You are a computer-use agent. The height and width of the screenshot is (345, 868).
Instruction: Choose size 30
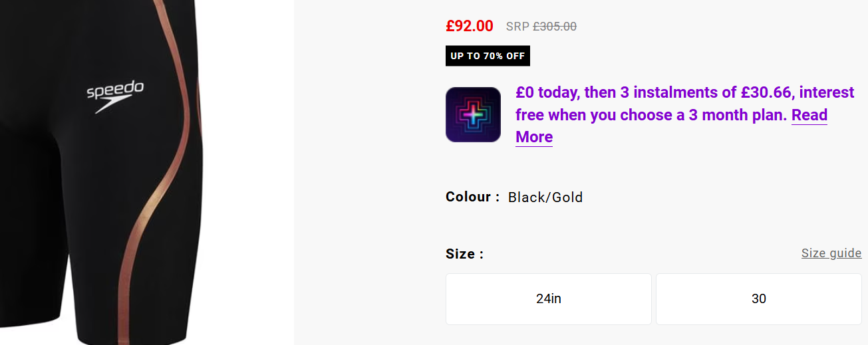pos(758,299)
